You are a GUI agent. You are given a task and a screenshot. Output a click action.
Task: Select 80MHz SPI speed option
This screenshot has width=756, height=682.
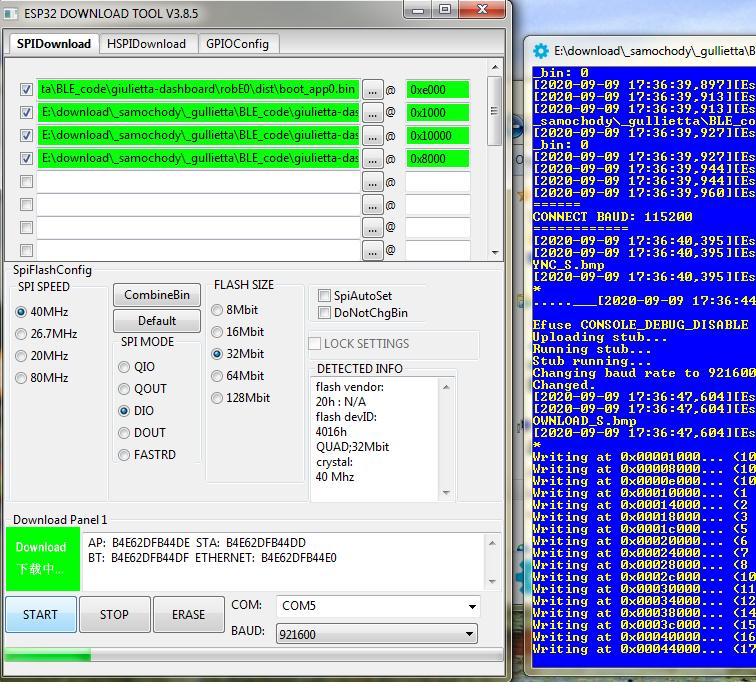22,378
